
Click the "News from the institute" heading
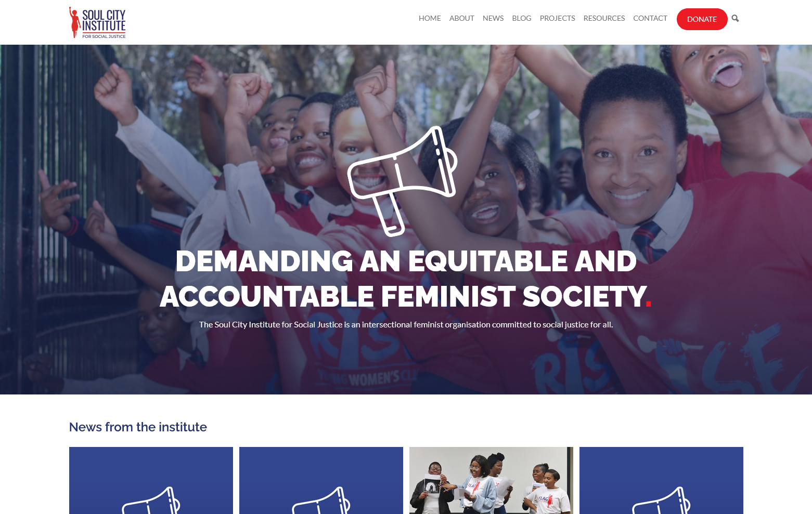point(138,427)
